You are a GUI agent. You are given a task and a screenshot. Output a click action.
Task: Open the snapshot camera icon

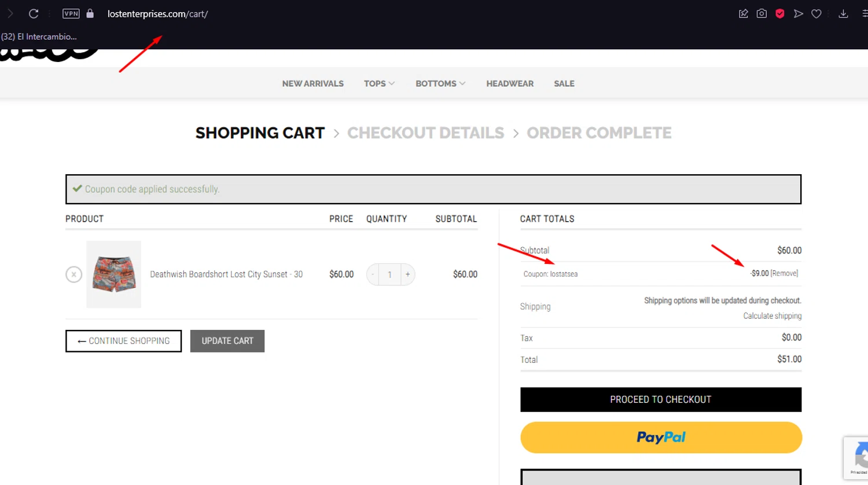tap(762, 13)
